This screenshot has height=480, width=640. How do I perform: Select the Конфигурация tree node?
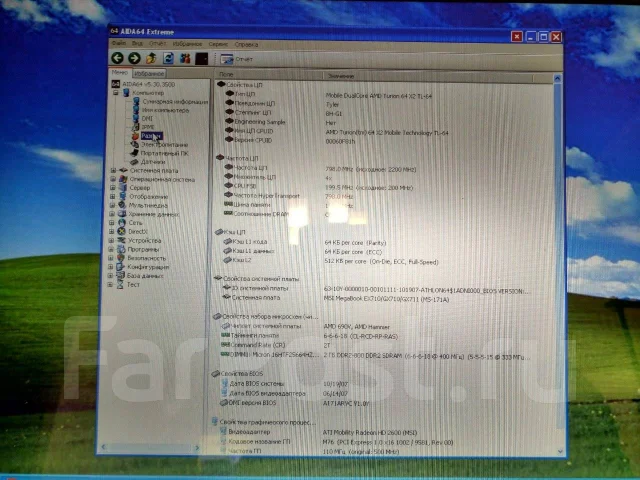pyautogui.click(x=148, y=267)
